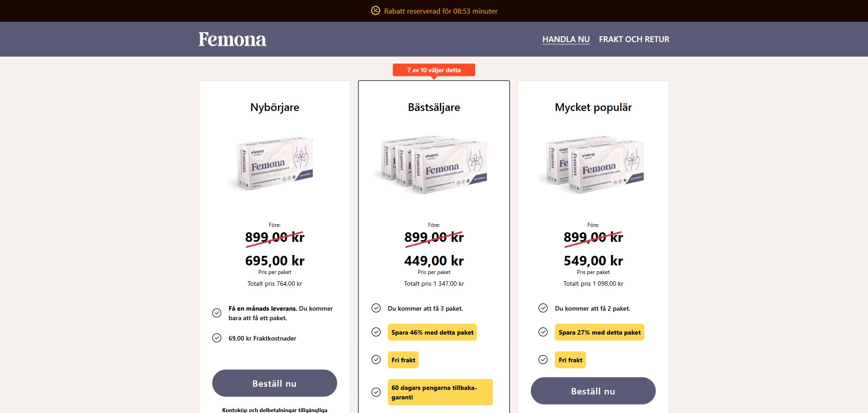Image resolution: width=868 pixels, height=413 pixels.
Task: Click checkmark next to 'Spara 27% med detta paket'
Action: pos(543,332)
